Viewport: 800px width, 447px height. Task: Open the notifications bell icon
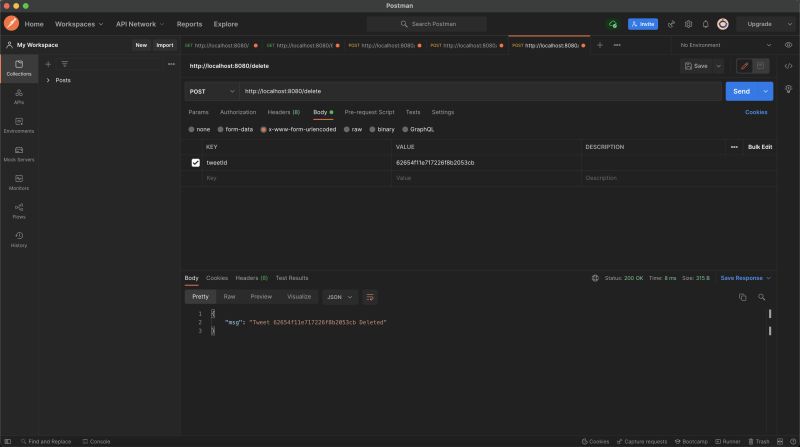pyautogui.click(x=706, y=24)
